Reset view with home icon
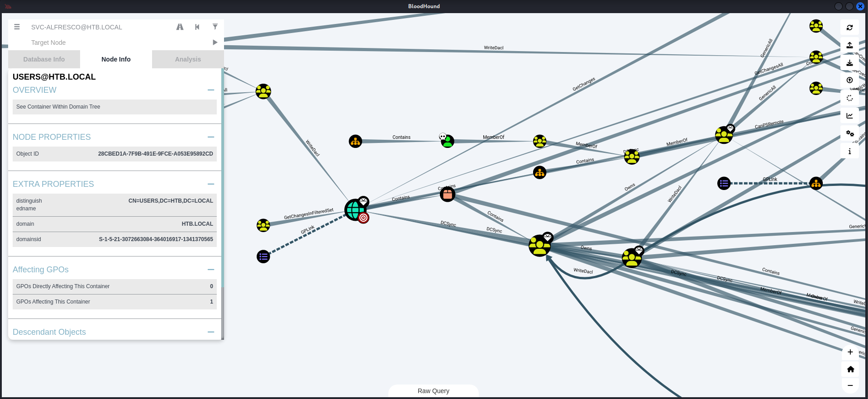 [x=850, y=369]
